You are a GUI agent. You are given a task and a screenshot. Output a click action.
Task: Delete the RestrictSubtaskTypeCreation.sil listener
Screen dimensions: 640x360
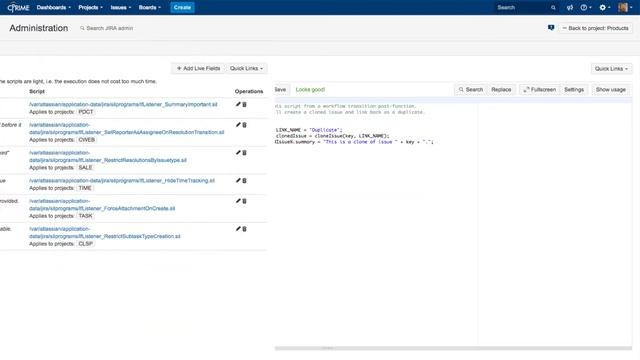click(x=244, y=229)
